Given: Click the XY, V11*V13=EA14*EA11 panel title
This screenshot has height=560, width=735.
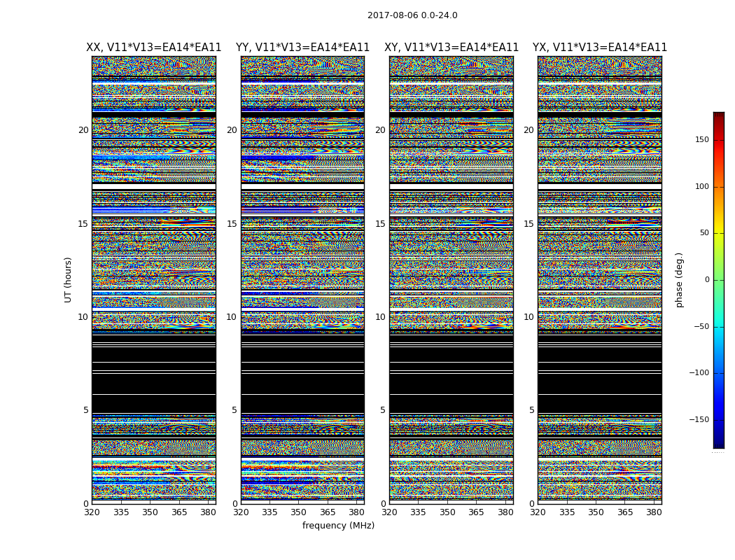Looking at the screenshot, I should [451, 48].
